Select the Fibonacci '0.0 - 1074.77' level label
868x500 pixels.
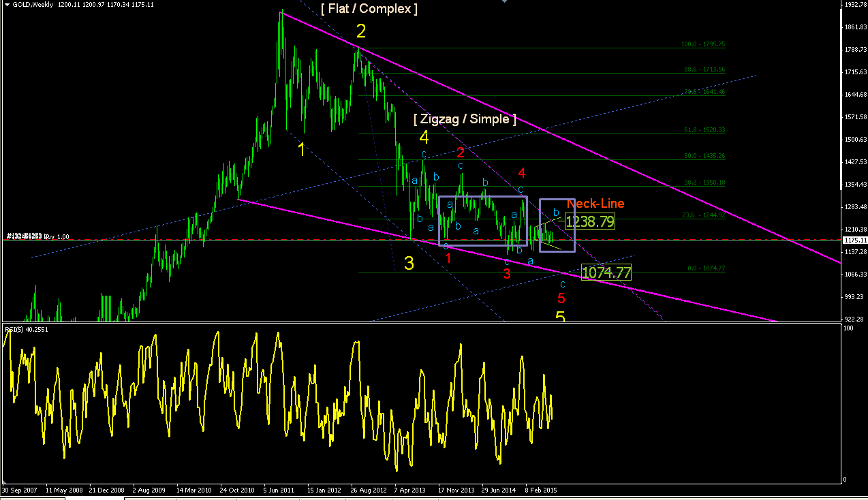(x=706, y=268)
